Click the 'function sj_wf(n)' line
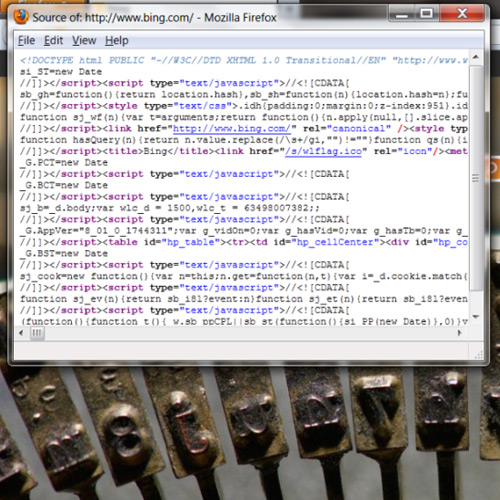The height and width of the screenshot is (500, 500). [244, 117]
